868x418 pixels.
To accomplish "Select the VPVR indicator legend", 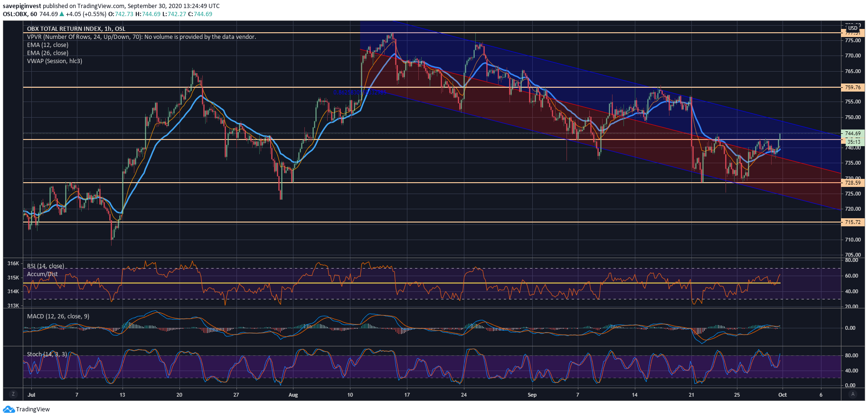I will (x=141, y=37).
